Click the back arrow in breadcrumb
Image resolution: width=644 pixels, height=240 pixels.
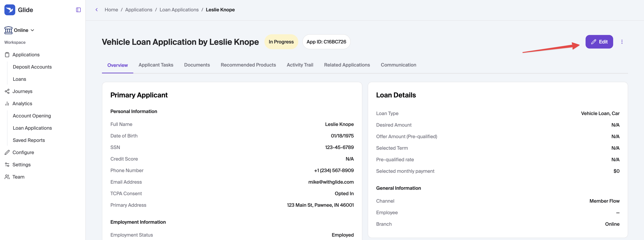(x=97, y=10)
